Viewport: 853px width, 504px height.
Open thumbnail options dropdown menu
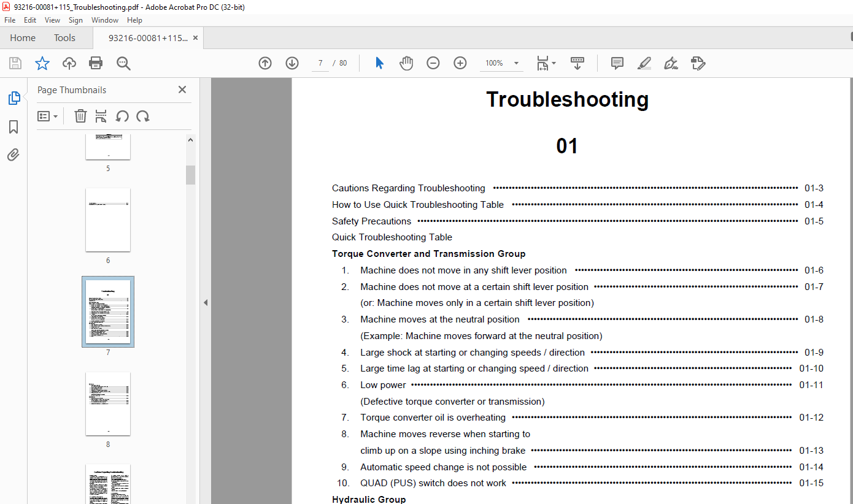click(48, 116)
